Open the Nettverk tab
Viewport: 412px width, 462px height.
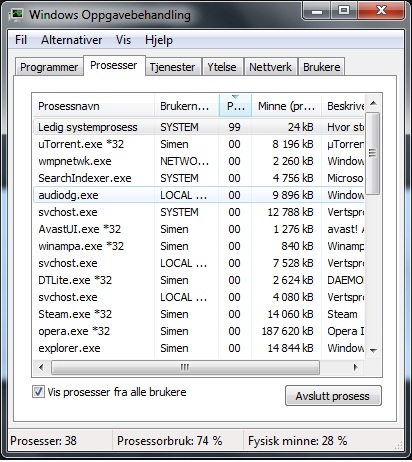pyautogui.click(x=270, y=67)
